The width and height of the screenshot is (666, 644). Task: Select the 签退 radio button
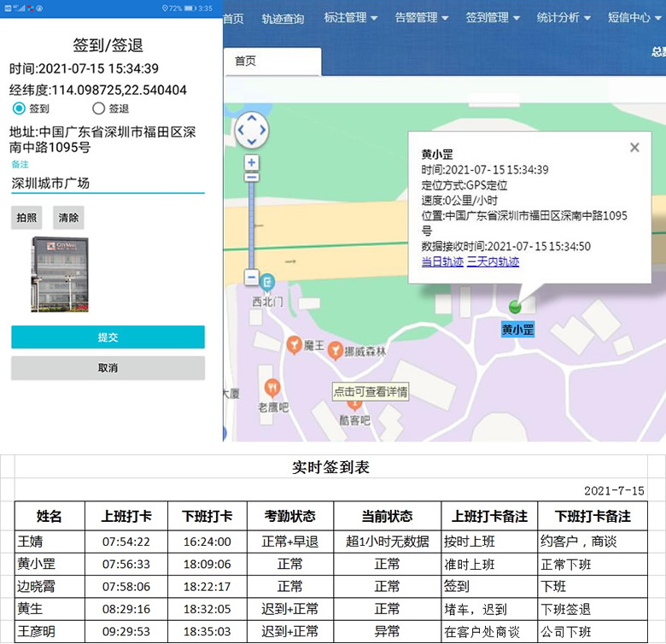click(98, 108)
